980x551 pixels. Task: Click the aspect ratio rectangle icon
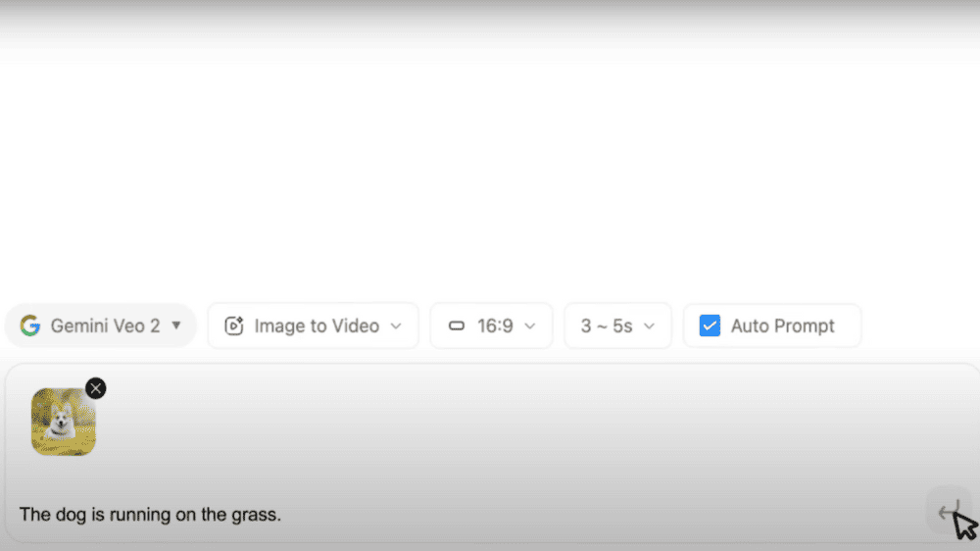[457, 326]
